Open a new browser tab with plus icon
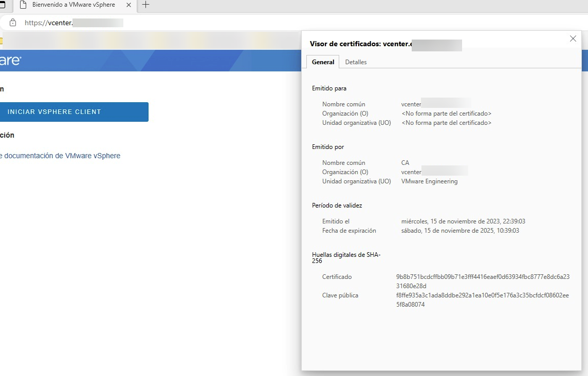 pos(146,5)
